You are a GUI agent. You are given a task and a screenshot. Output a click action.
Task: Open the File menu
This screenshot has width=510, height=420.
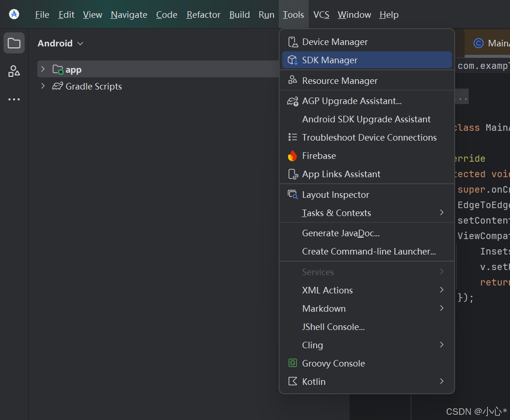[42, 15]
